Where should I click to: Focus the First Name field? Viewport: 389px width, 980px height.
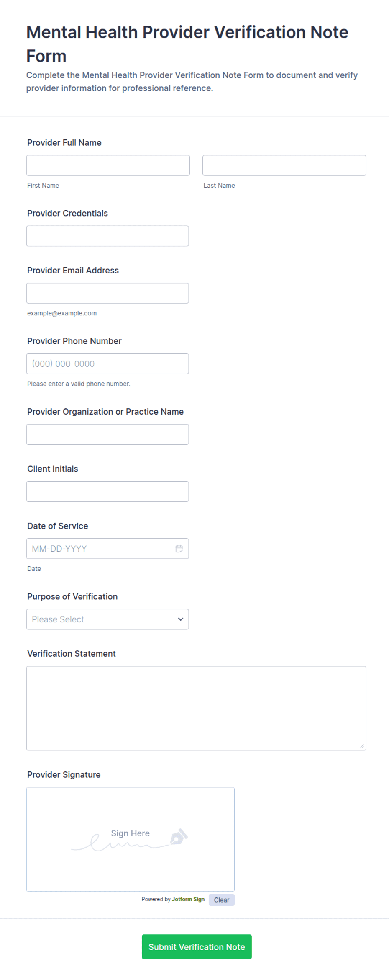tap(108, 165)
